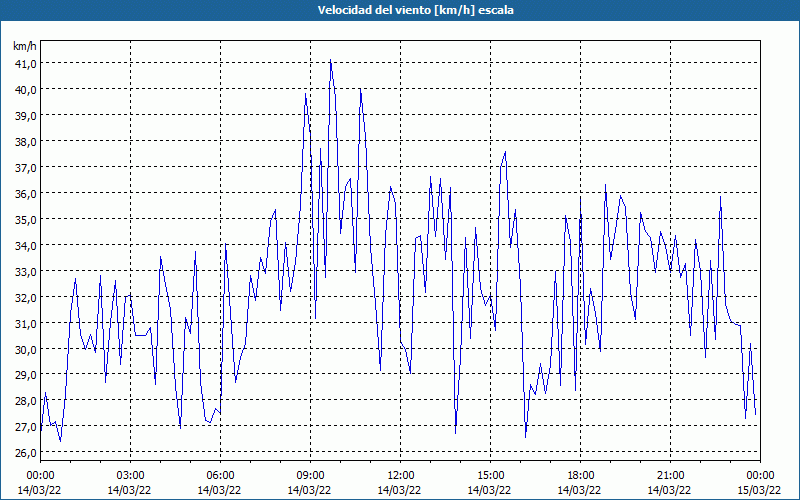Click the 'km/h' unit label on the y-axis

click(x=25, y=46)
